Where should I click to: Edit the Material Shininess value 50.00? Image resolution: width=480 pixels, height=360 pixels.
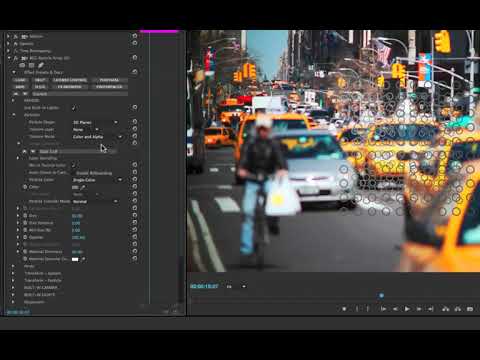pyautogui.click(x=77, y=252)
